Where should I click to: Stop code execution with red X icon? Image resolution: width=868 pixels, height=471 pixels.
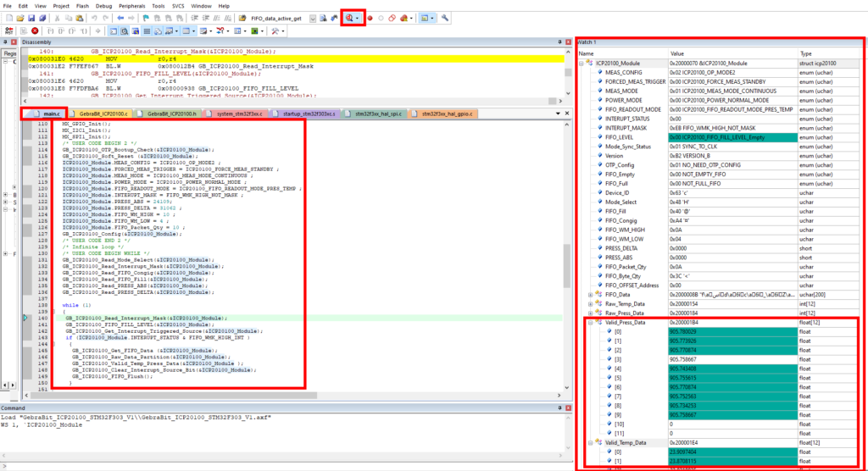(35, 31)
